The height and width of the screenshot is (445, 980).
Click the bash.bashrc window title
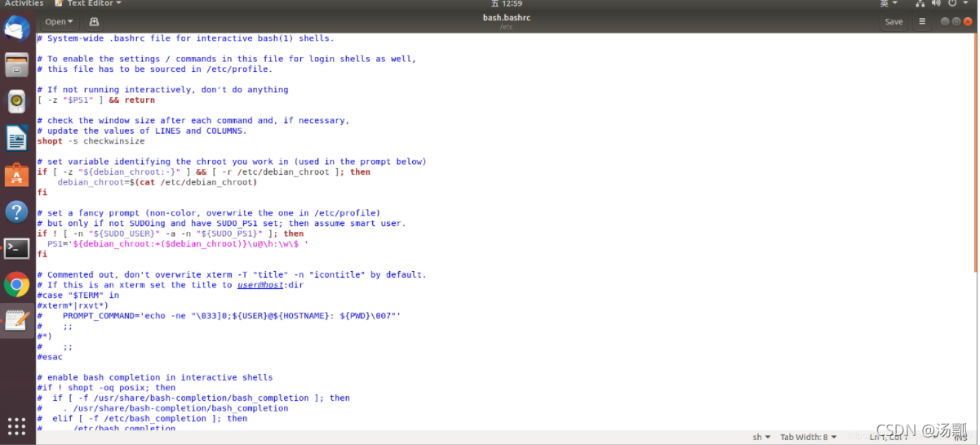pyautogui.click(x=507, y=18)
